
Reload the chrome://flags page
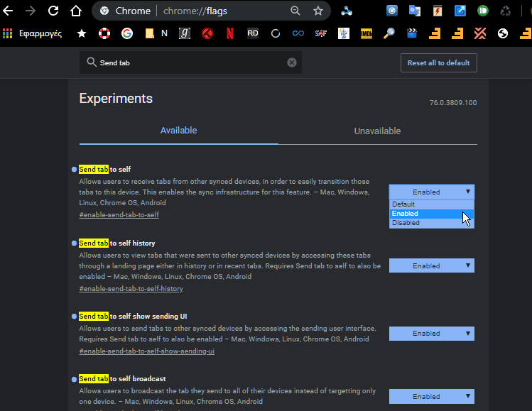[53, 11]
